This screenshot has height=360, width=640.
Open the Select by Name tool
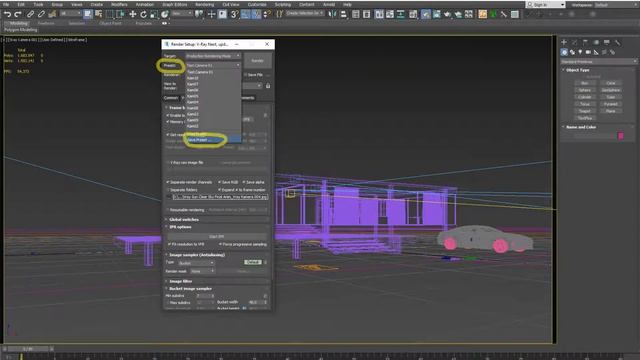(x=98, y=14)
